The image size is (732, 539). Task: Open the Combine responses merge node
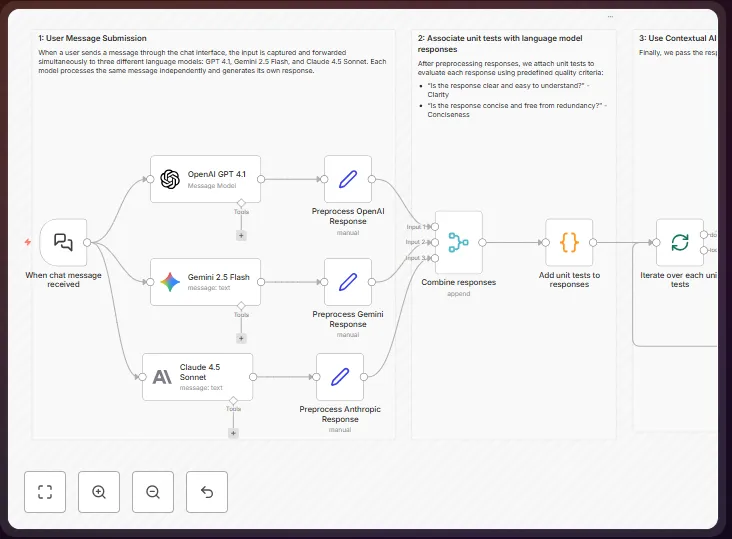[458, 242]
